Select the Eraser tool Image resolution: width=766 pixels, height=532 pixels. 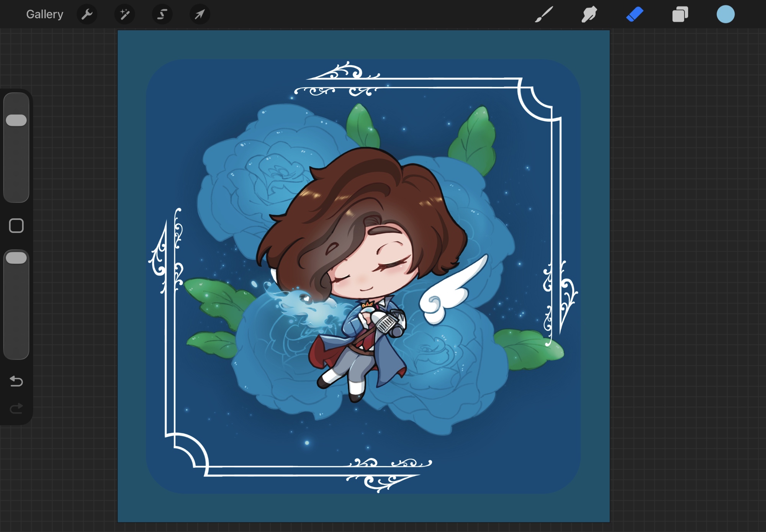(635, 15)
